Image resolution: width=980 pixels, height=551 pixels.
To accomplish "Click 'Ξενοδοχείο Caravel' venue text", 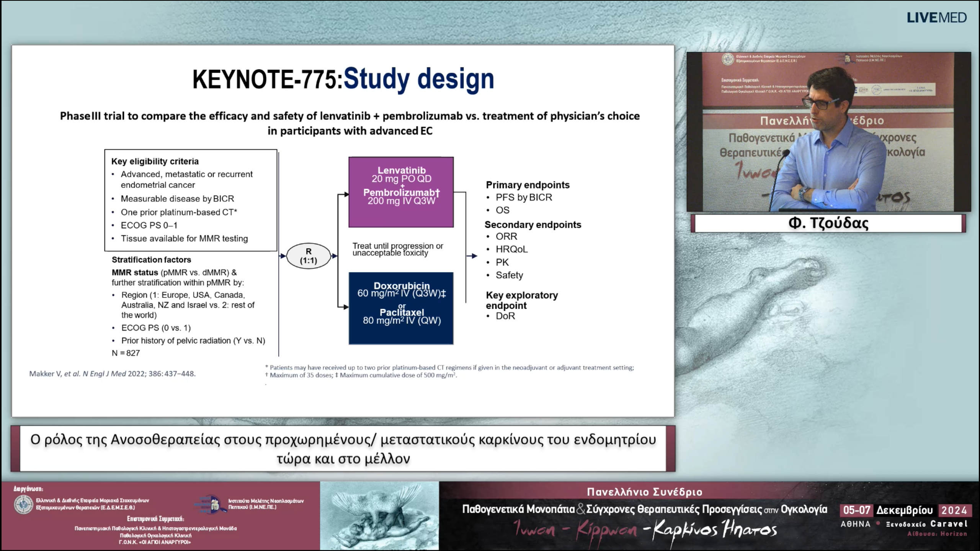I will click(927, 524).
